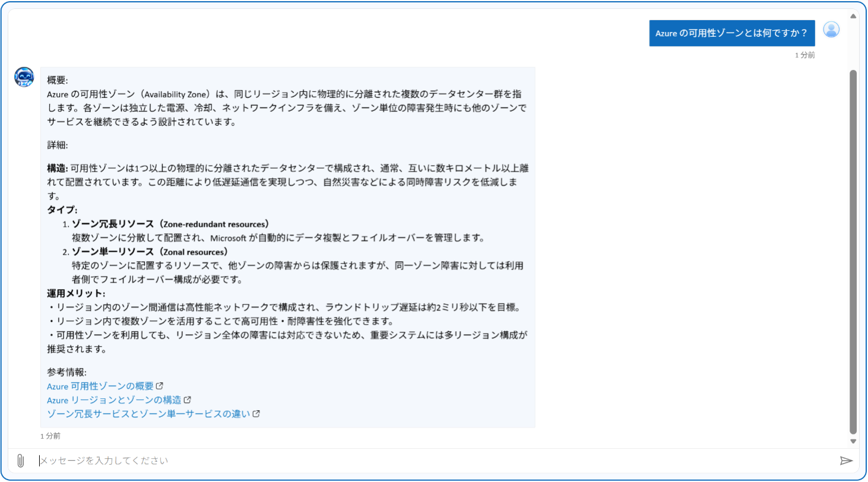Click the user message Azure の可用性ゾーンとは何ですか？
The width and height of the screenshot is (868, 482).
point(732,33)
